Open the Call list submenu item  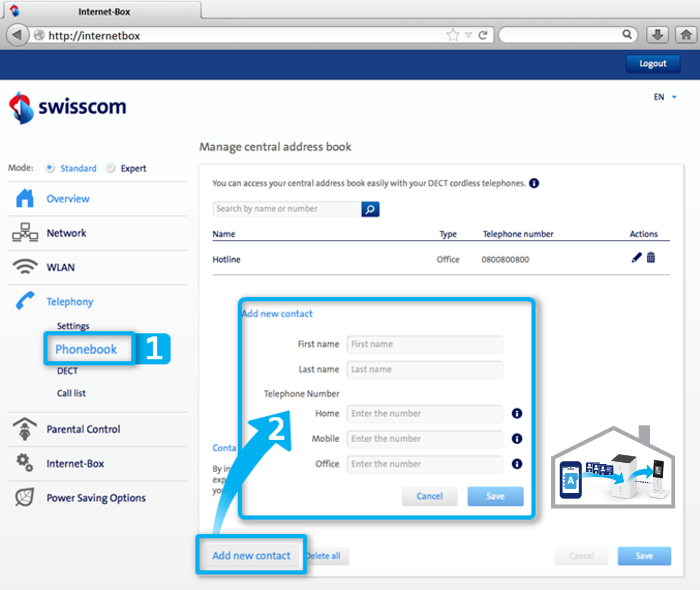click(72, 393)
